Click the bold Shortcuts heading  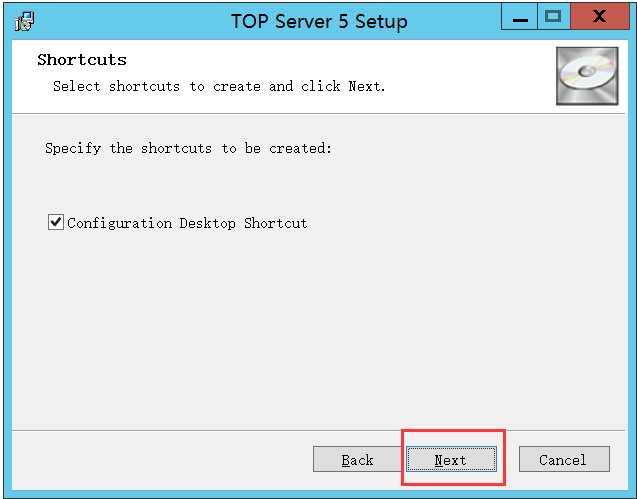pyautogui.click(x=82, y=60)
